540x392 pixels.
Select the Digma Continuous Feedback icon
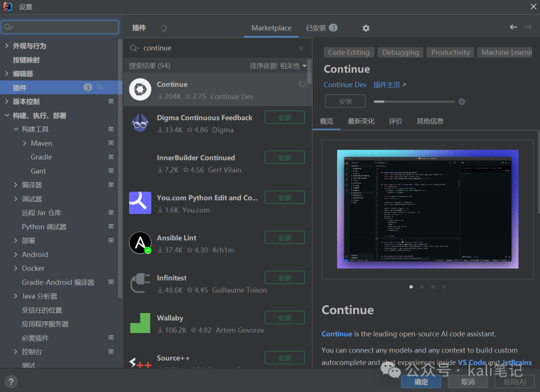140,123
